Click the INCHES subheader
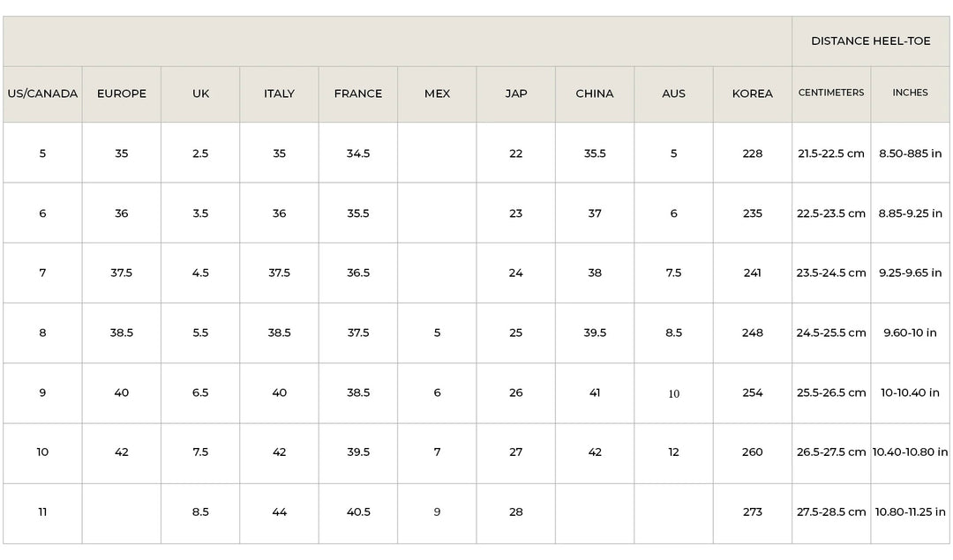 point(910,93)
